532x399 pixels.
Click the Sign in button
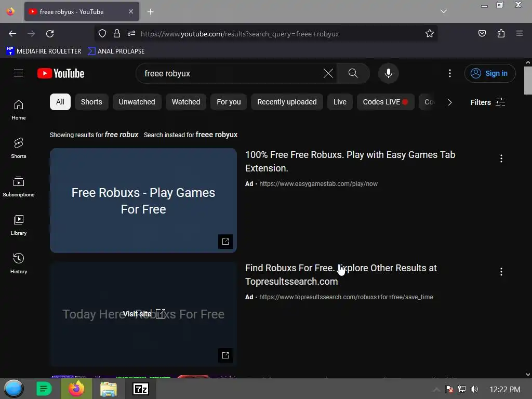(489, 73)
